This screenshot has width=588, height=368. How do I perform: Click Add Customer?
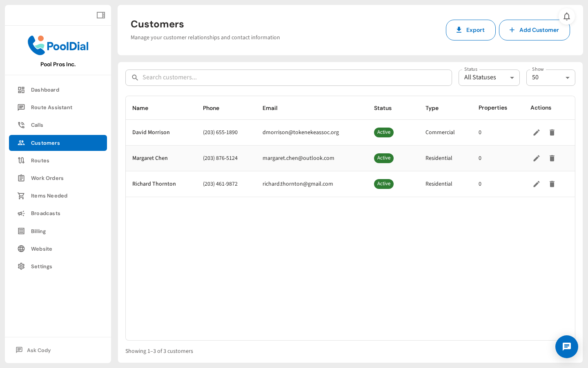[535, 30]
